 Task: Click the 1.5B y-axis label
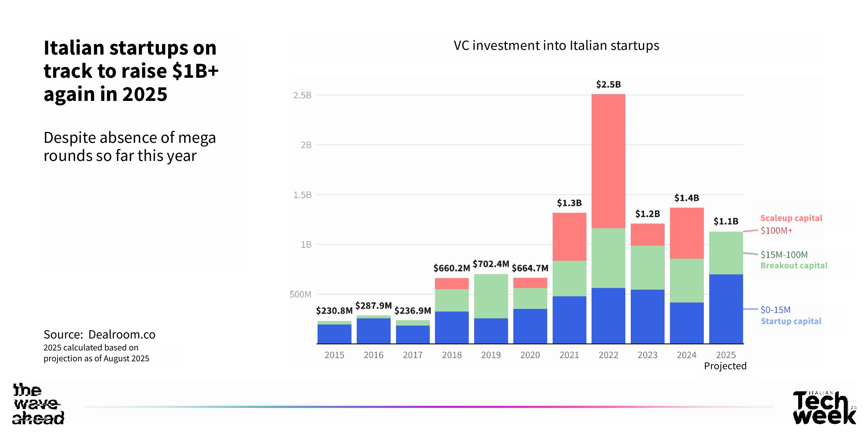302,195
